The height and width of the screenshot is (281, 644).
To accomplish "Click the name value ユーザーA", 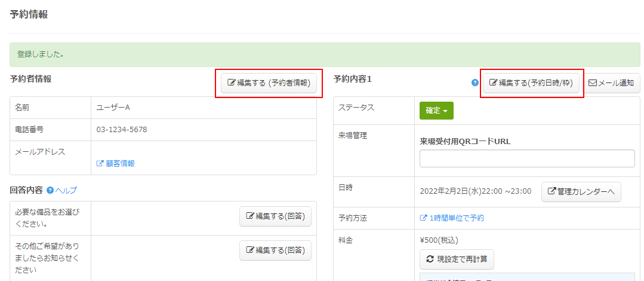I will (x=113, y=108).
